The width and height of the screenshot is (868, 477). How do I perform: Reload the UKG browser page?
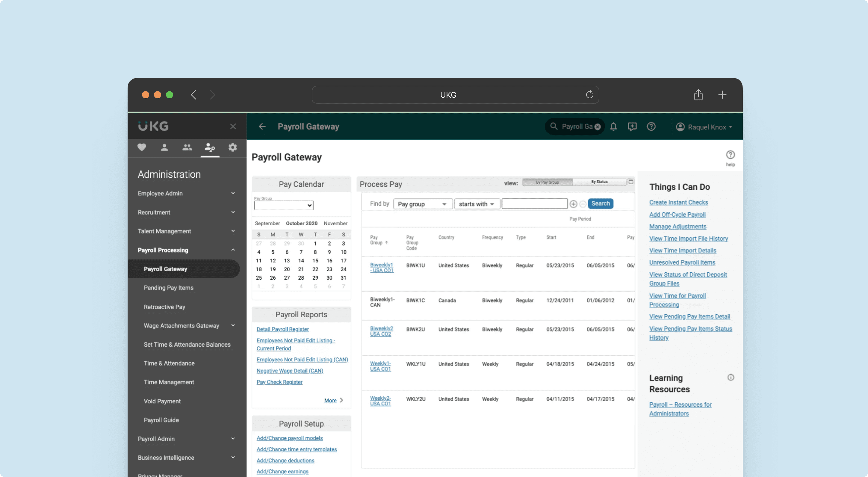(589, 94)
